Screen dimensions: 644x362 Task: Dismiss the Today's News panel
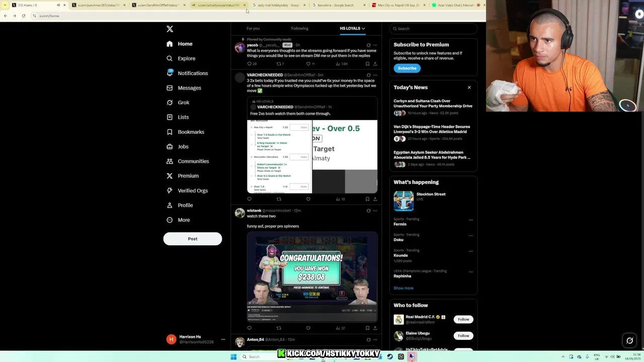click(x=469, y=87)
